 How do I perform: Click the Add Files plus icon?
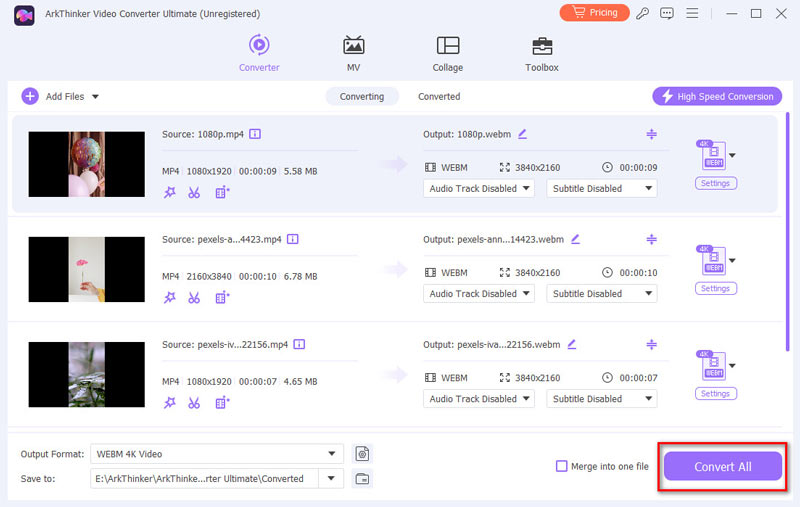tap(30, 96)
